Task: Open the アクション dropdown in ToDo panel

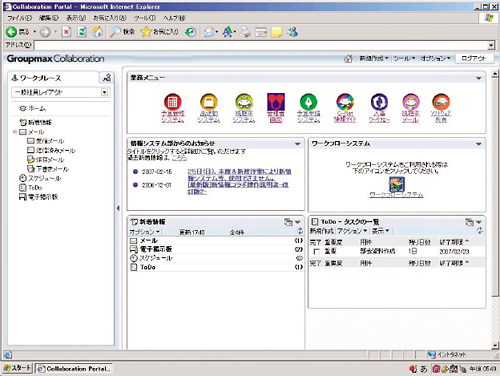Action: click(352, 231)
